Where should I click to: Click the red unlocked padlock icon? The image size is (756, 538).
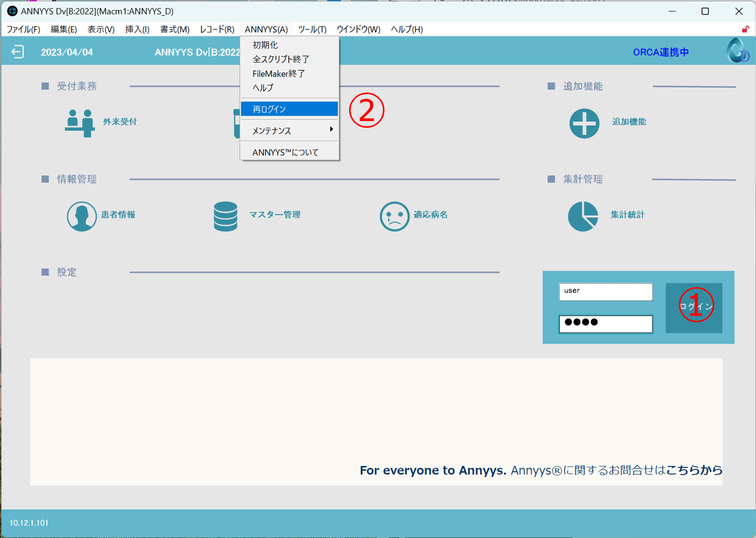click(x=745, y=29)
